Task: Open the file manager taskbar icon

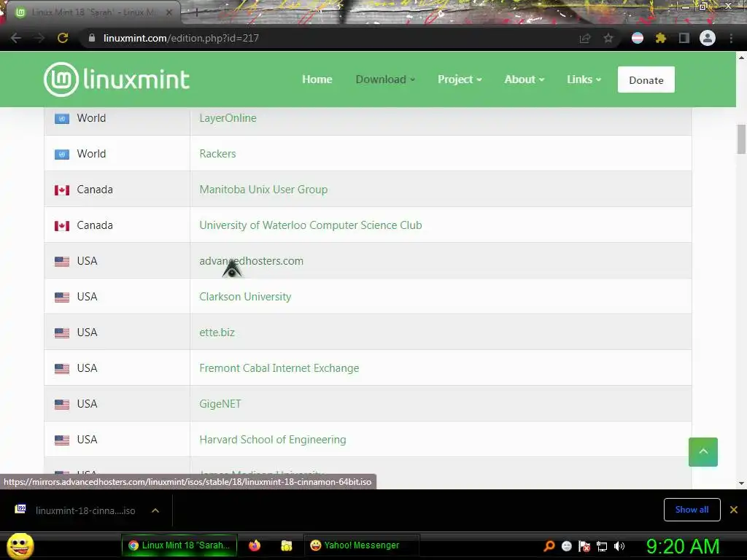Action: coord(286,545)
